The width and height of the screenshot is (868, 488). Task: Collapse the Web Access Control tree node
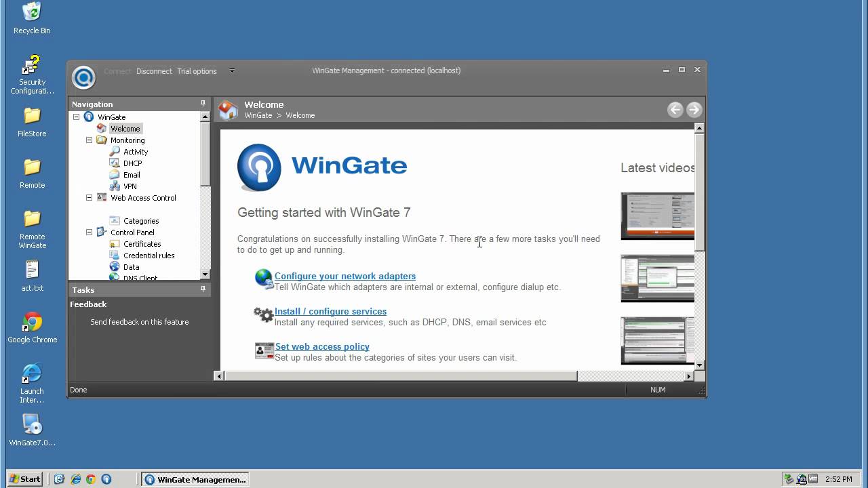[89, 198]
